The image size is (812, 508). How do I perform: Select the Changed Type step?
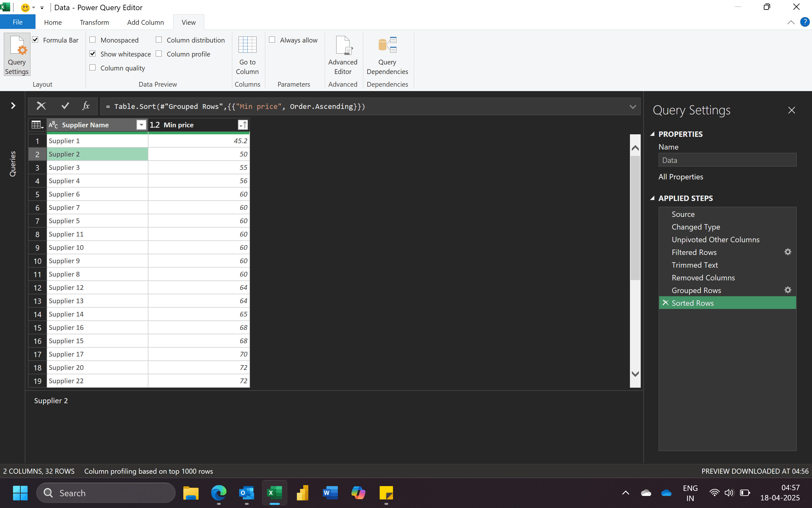click(727, 227)
